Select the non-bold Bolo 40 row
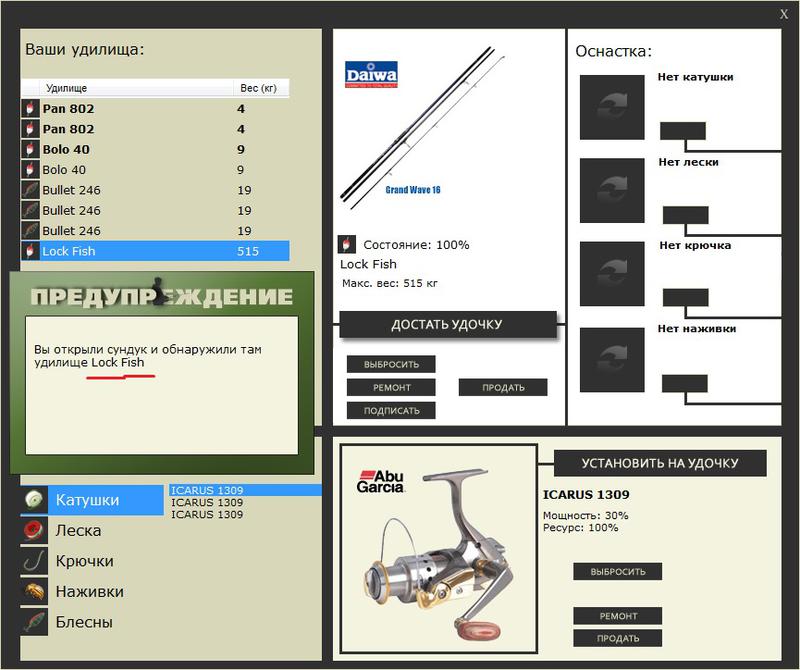This screenshot has height=670, width=800. pos(155,169)
